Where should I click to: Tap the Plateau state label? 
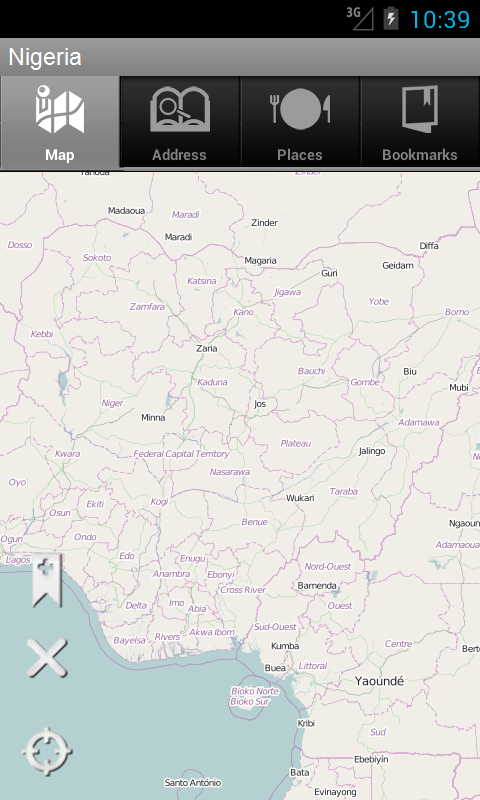(x=295, y=443)
